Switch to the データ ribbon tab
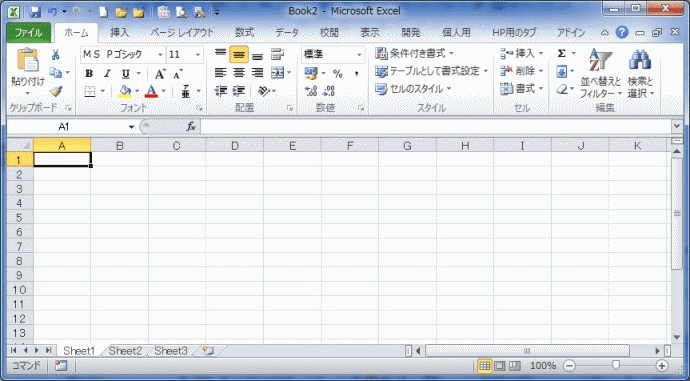Viewport: 690px width, 381px height. click(287, 33)
